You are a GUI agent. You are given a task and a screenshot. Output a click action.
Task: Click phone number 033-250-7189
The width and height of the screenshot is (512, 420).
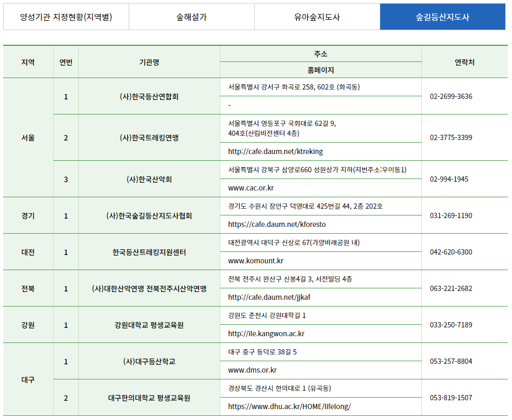pos(451,325)
